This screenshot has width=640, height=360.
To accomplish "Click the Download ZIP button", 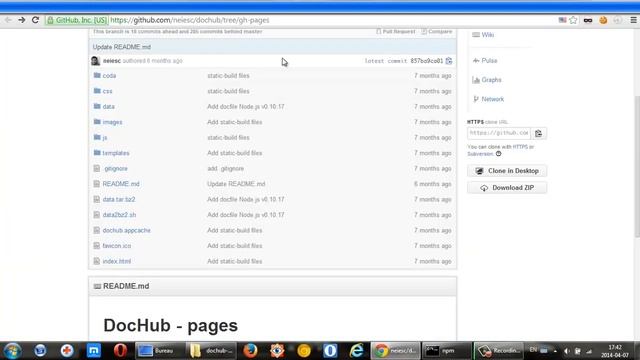I will point(507,188).
